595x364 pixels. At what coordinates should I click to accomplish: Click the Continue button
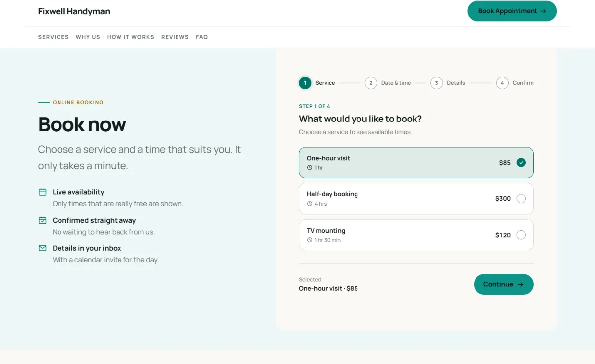(x=503, y=284)
